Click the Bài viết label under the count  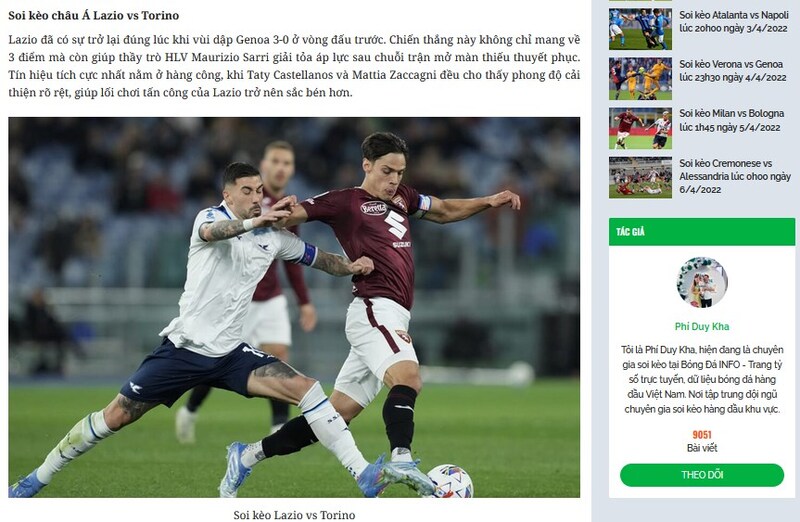click(x=702, y=448)
